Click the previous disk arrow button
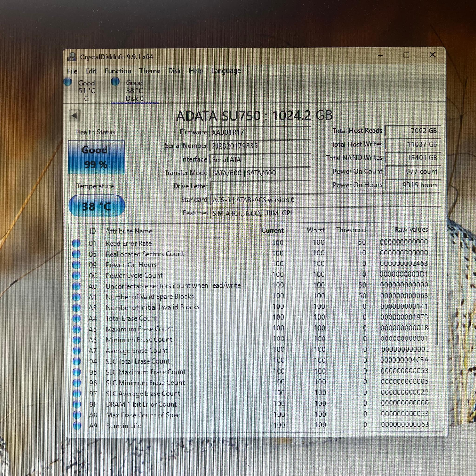This screenshot has width=476, height=476. pos(75,116)
